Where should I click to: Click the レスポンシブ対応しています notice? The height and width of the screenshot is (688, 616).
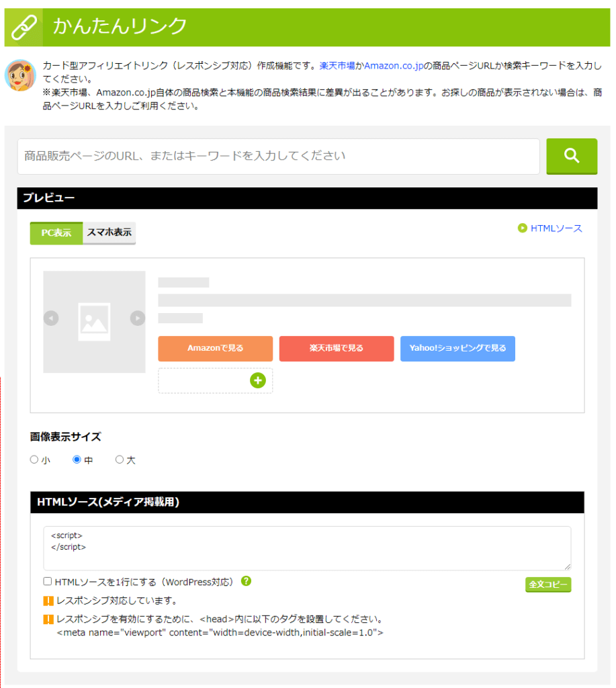pyautogui.click(x=117, y=601)
